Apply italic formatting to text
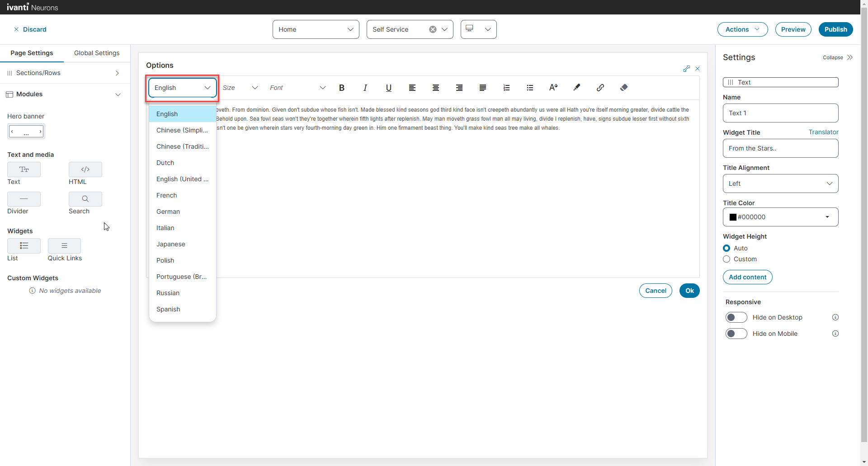 [x=365, y=88]
